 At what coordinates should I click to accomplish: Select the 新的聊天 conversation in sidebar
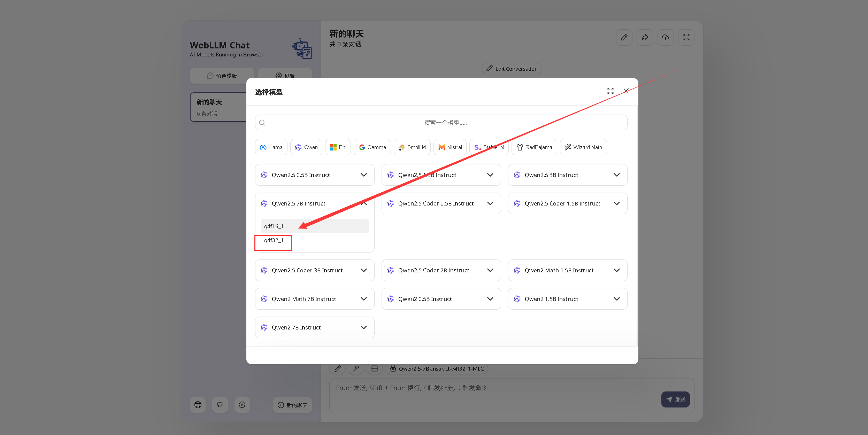[218, 107]
